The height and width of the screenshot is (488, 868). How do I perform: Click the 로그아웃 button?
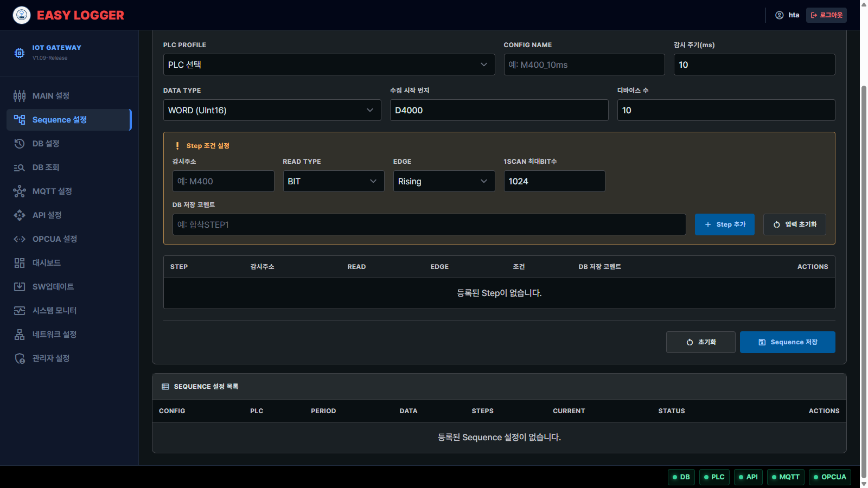[826, 15]
